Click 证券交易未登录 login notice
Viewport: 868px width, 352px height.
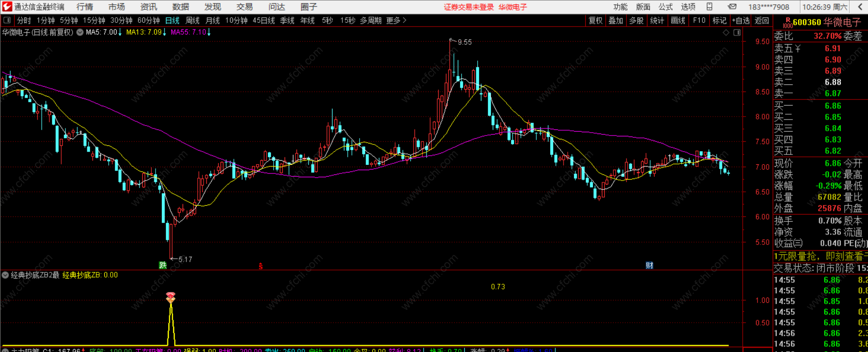click(x=469, y=7)
